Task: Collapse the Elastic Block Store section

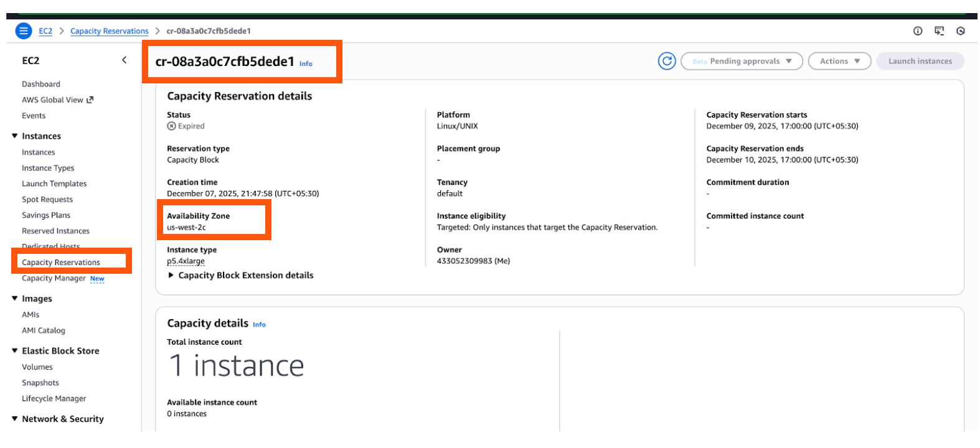Action: [15, 351]
